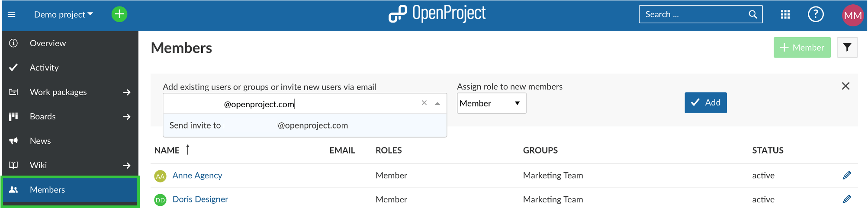Open Overview in the sidebar
The height and width of the screenshot is (208, 868).
48,43
